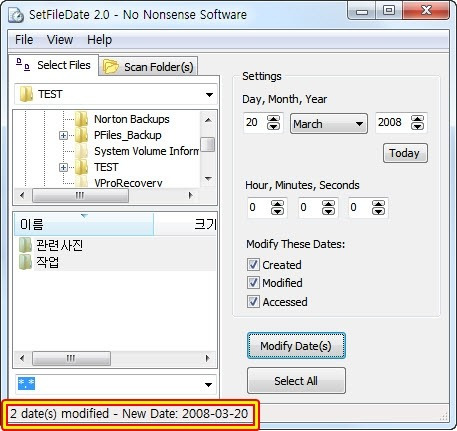Click the Today button
Viewport: 457px width, 431px height.
point(405,153)
